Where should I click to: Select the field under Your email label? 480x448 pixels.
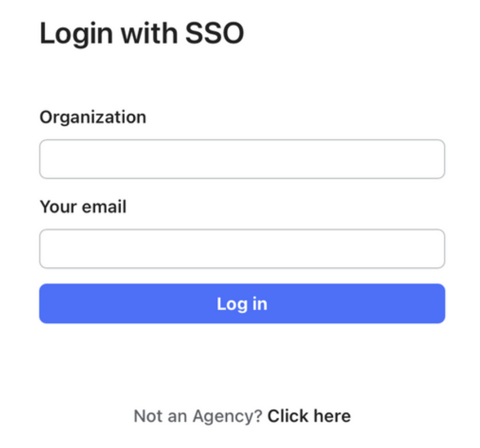(242, 248)
